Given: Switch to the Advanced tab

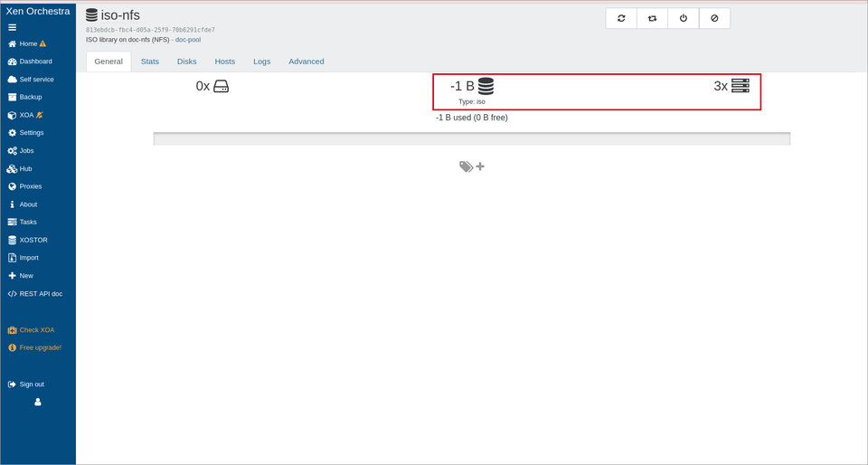Looking at the screenshot, I should coord(307,62).
